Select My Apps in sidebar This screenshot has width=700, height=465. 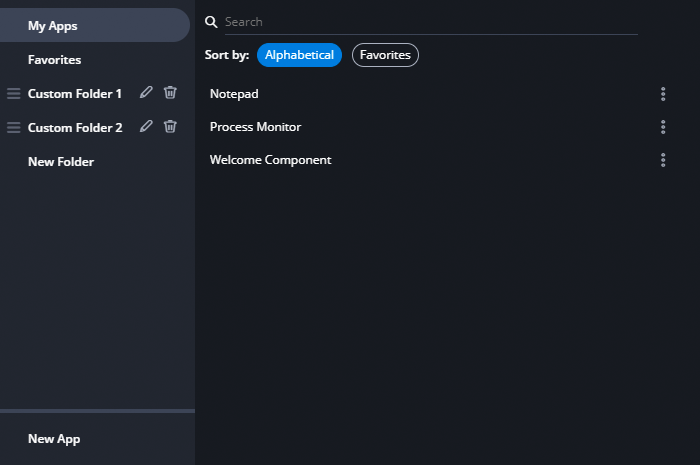(95, 25)
